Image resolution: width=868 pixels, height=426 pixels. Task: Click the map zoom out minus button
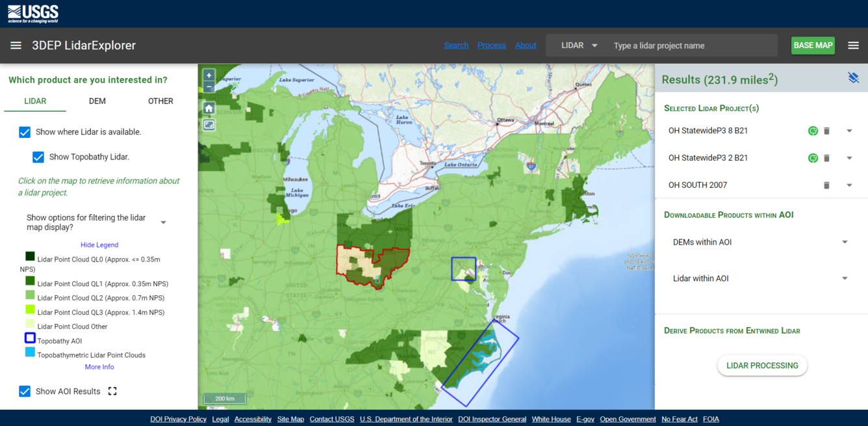[x=209, y=87]
